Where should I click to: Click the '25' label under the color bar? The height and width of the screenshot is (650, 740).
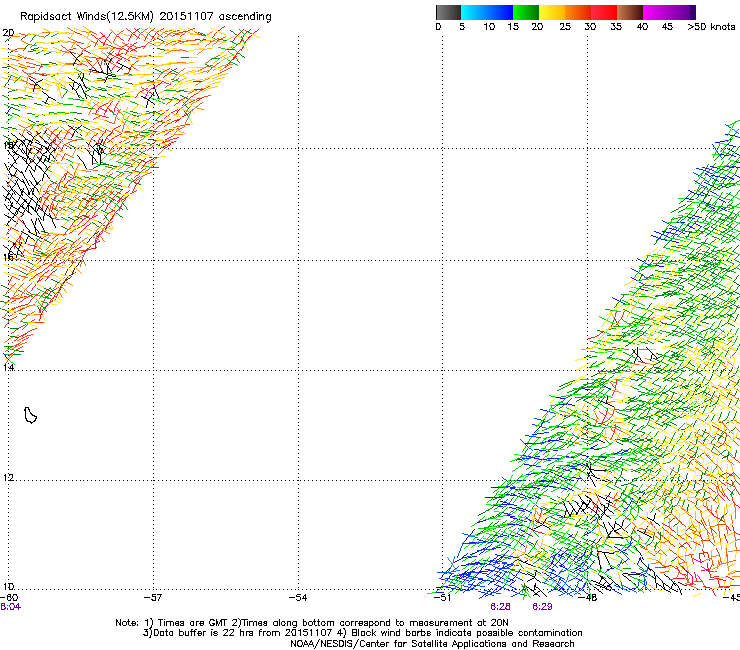[x=565, y=27]
